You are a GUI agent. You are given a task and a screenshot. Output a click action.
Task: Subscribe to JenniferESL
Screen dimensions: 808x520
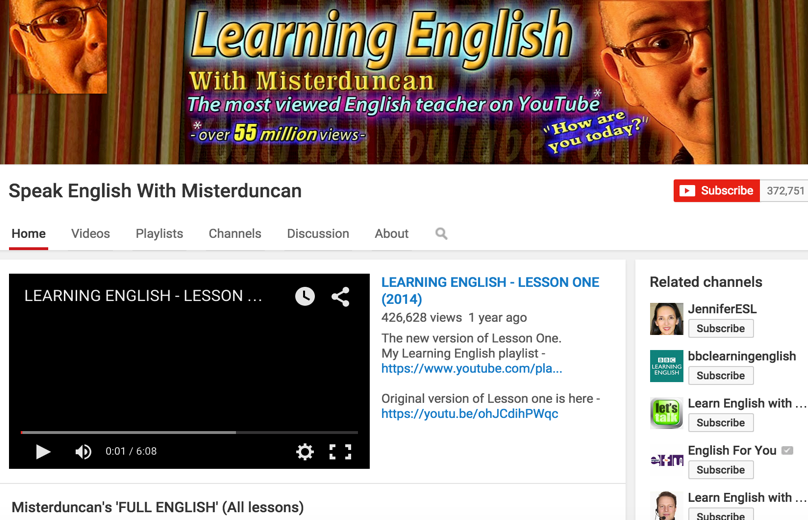pos(720,328)
